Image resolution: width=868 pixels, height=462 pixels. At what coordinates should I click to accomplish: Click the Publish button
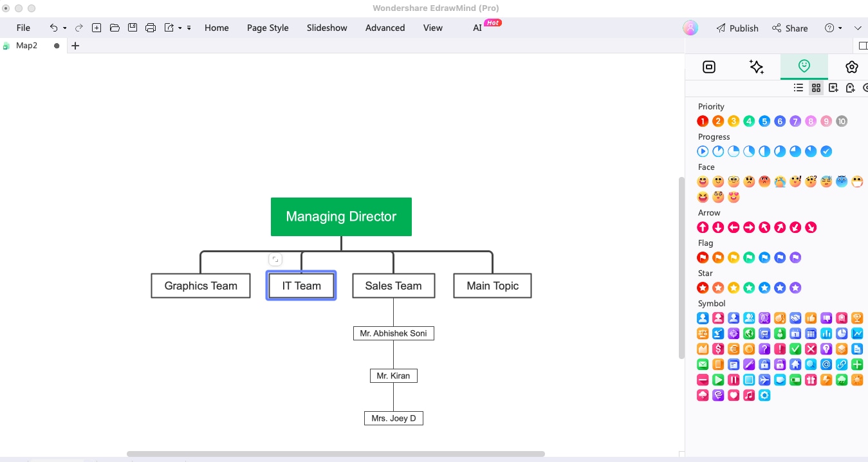737,28
